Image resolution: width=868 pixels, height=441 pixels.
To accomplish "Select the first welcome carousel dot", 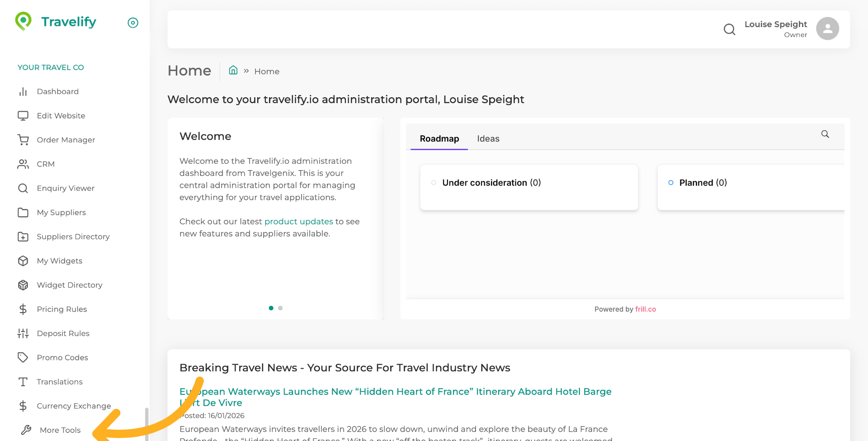I will [271, 308].
